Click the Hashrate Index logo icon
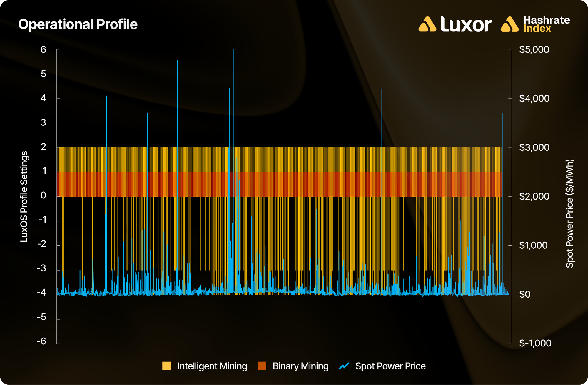 pos(510,24)
